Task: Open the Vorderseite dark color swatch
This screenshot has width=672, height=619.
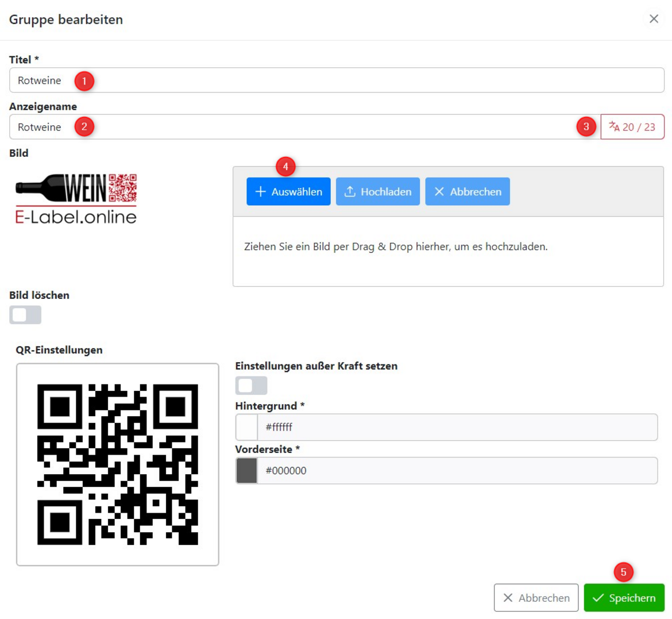Action: click(x=247, y=471)
